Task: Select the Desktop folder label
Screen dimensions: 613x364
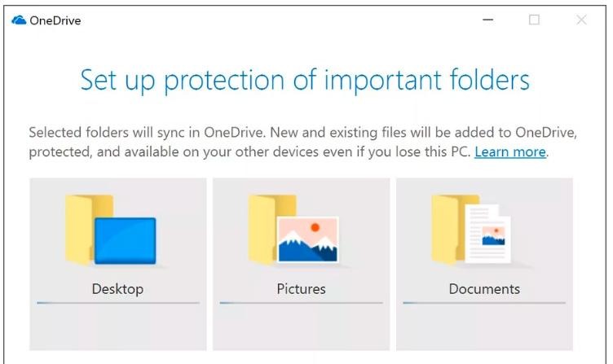Action: [117, 288]
